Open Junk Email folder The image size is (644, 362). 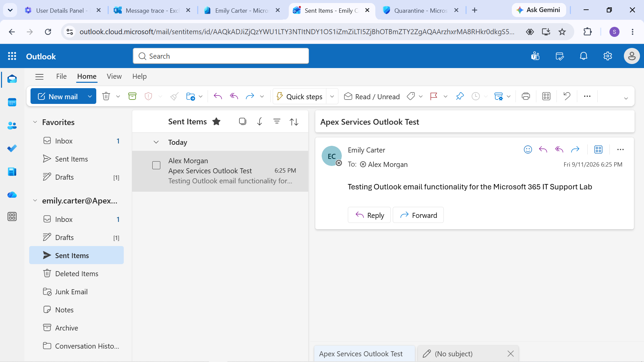76,292
